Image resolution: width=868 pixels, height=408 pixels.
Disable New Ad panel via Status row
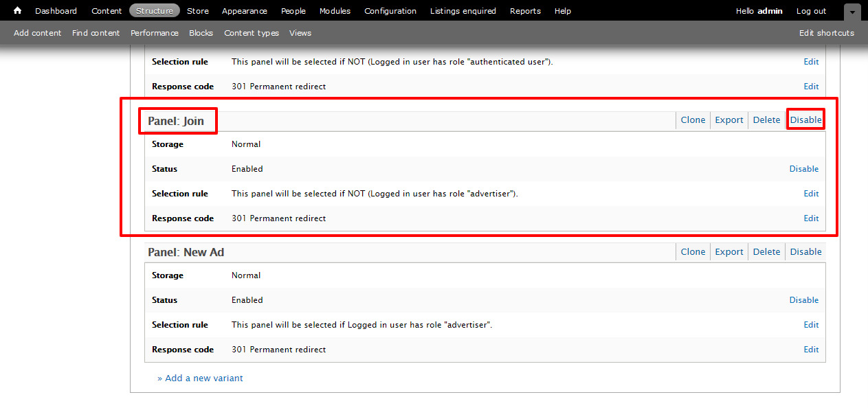tap(803, 300)
